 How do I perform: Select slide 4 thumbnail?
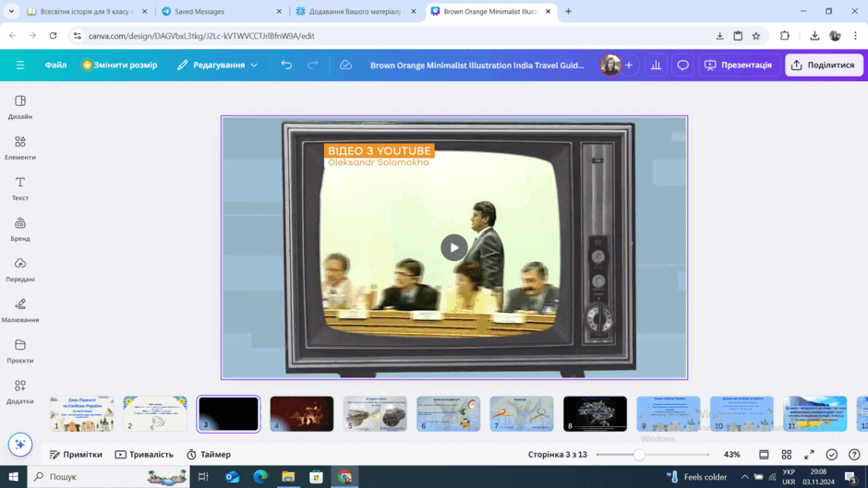(302, 414)
